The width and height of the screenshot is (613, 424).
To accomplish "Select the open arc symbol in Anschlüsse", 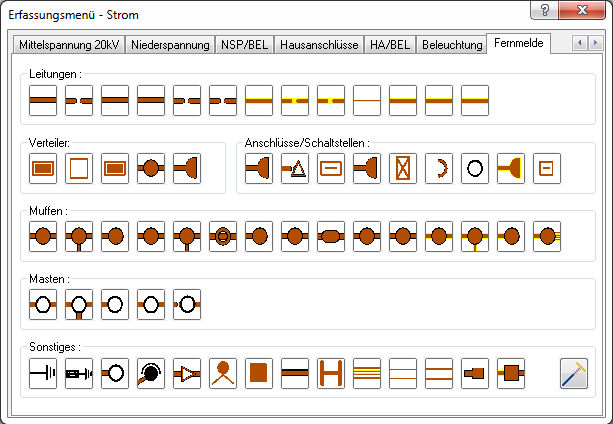I will pyautogui.click(x=439, y=169).
